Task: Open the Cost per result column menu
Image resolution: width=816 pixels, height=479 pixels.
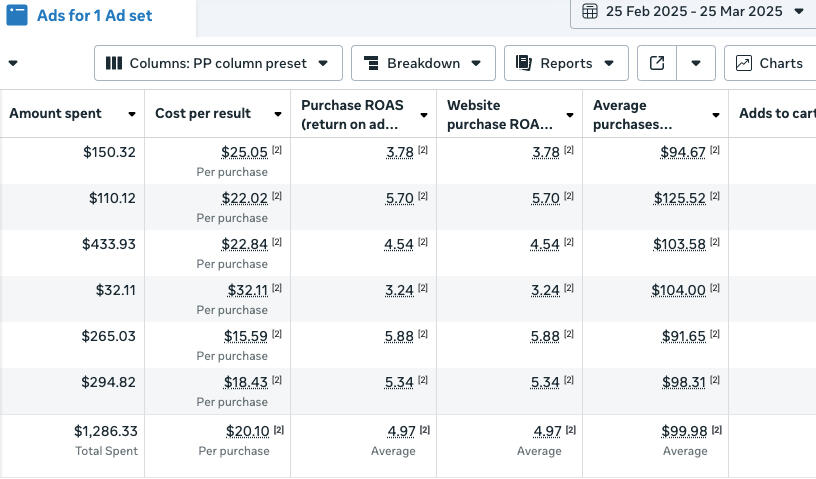Action: [x=278, y=114]
